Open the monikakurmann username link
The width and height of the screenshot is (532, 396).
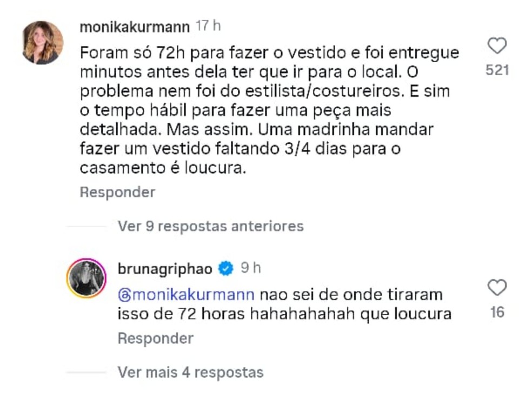(134, 27)
